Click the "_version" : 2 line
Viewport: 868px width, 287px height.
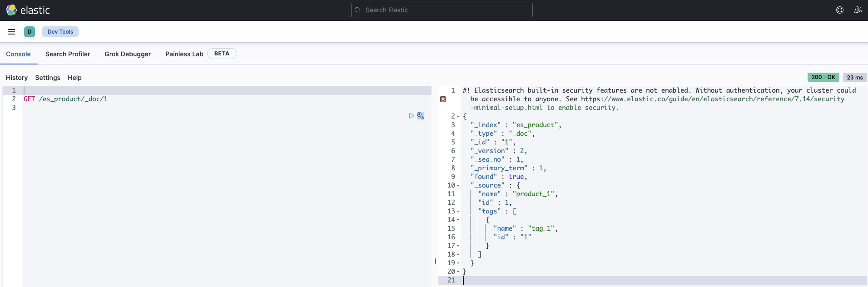pos(499,151)
